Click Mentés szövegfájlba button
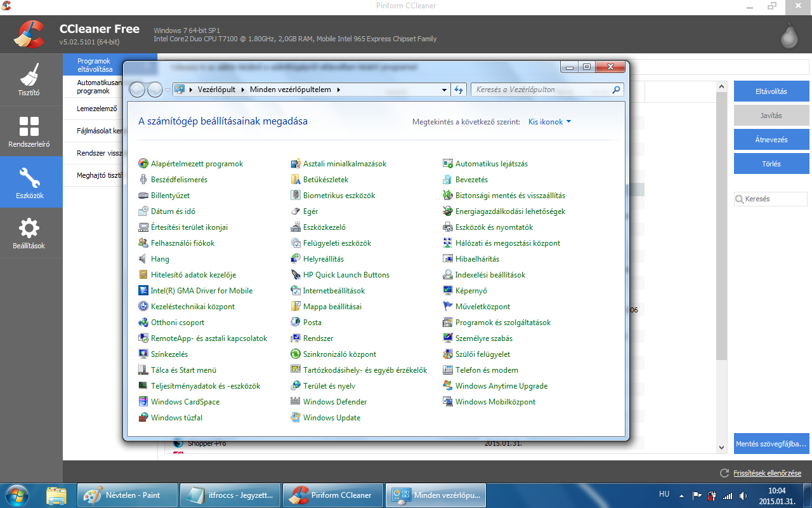This screenshot has width=812, height=508. click(x=771, y=443)
